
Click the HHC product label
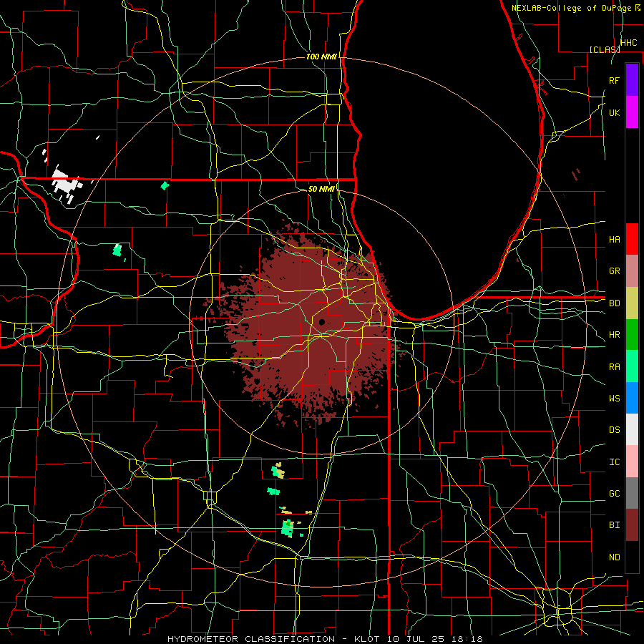click(628, 43)
